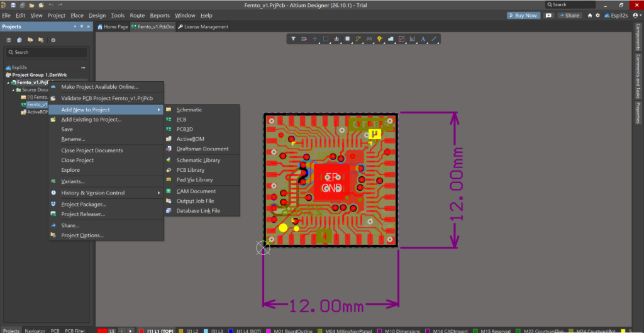Choose the Select Inside Area rectangle tool
This screenshot has width=644, height=333.
tap(326, 38)
